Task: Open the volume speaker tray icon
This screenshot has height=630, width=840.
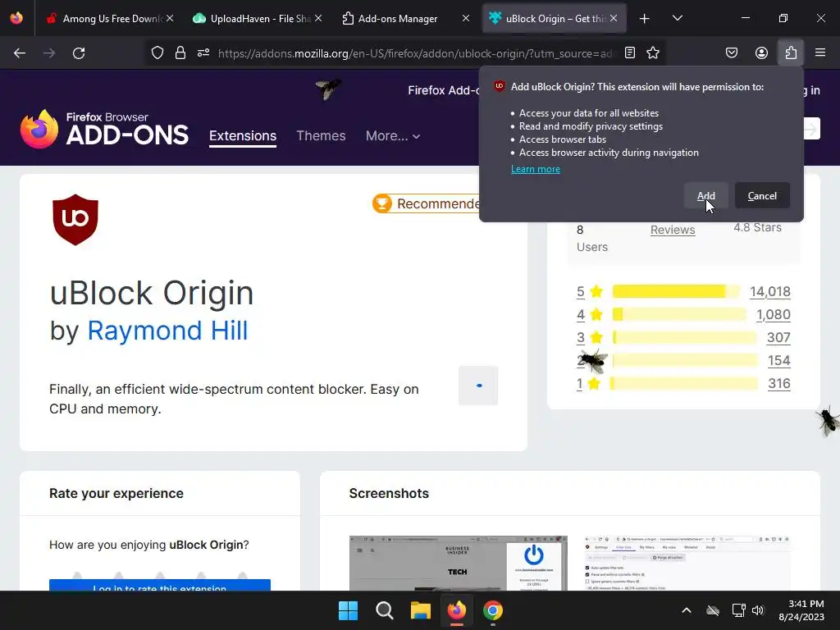Action: click(757, 610)
